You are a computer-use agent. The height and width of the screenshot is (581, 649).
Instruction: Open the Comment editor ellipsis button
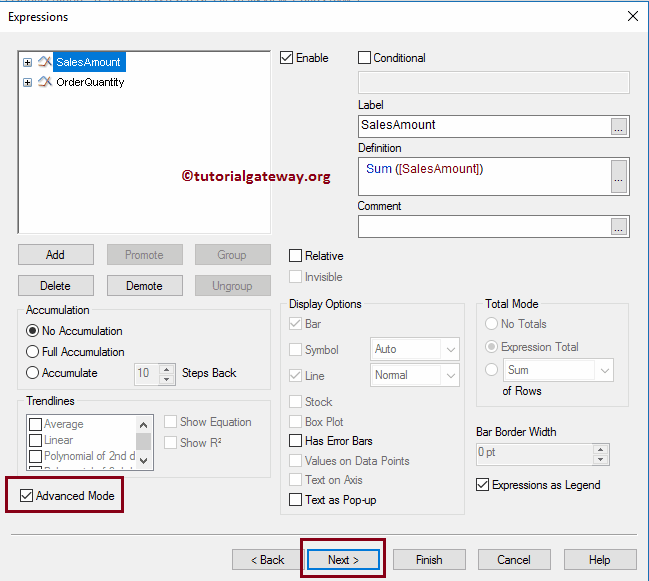pos(619,227)
